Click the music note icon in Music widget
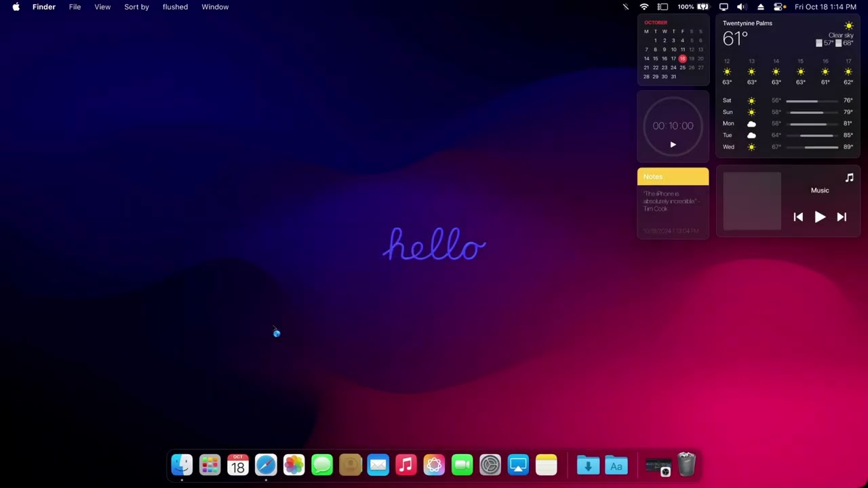The image size is (868, 488). pos(849,178)
